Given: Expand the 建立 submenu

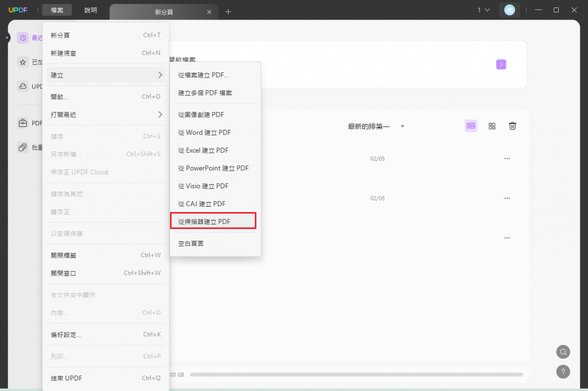Looking at the screenshot, I should [106, 75].
